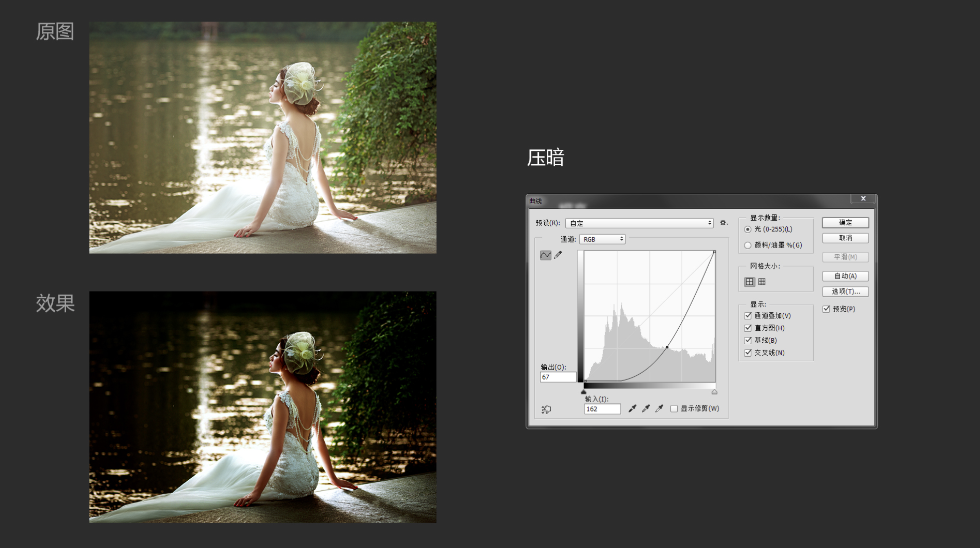This screenshot has height=548, width=980.
Task: Activate the on-image hand adjustment tool
Action: (x=546, y=410)
